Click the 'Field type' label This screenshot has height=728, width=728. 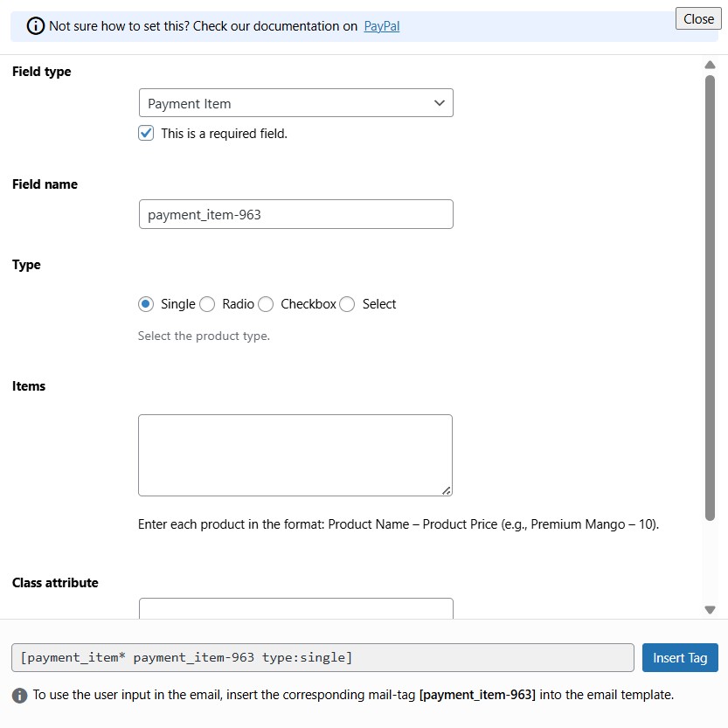pyautogui.click(x=42, y=72)
